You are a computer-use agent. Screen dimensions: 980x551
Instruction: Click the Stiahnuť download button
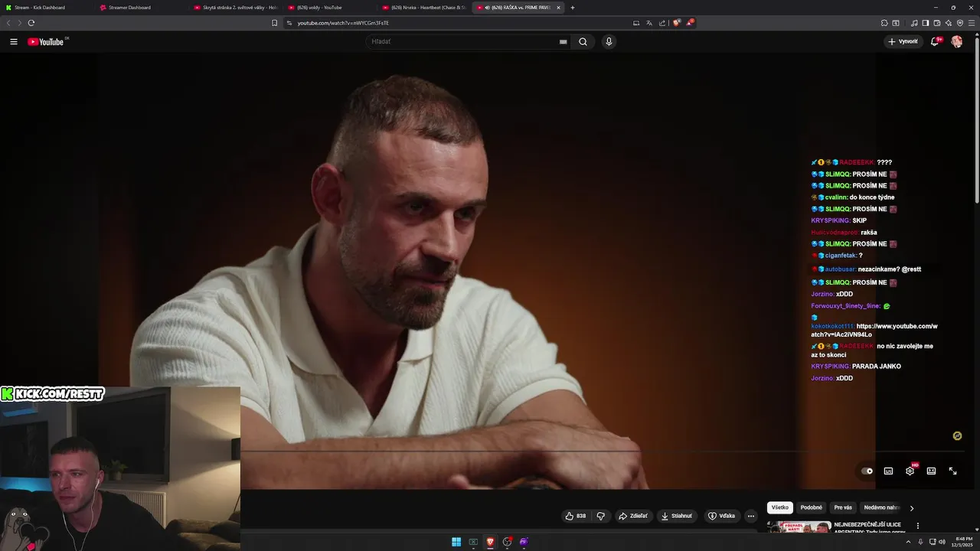[677, 516]
